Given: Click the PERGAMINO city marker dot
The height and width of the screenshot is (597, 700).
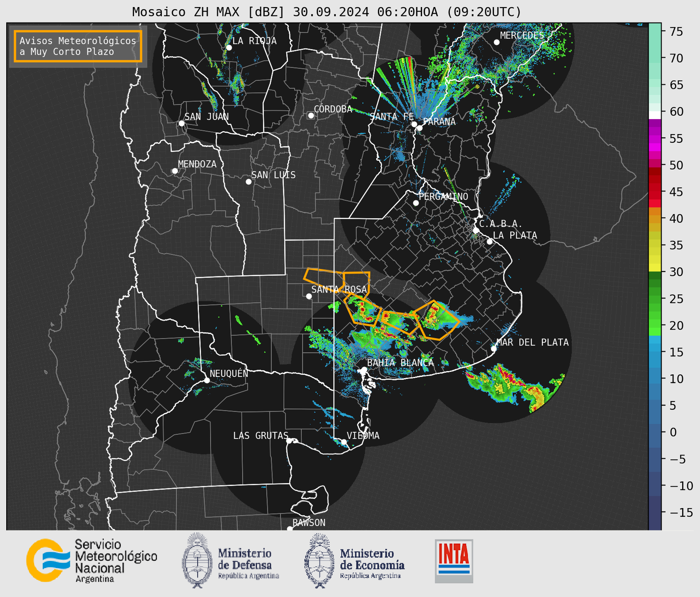Looking at the screenshot, I should (x=416, y=203).
